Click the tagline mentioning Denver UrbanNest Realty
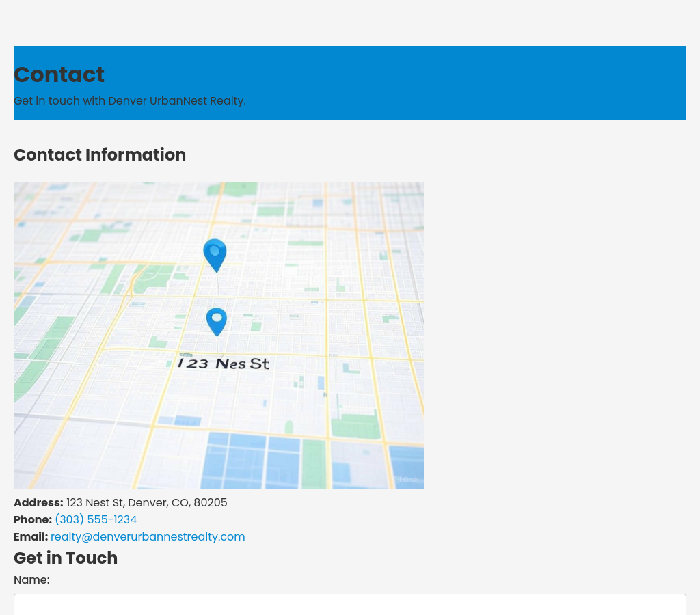This screenshot has width=700, height=615. [130, 101]
